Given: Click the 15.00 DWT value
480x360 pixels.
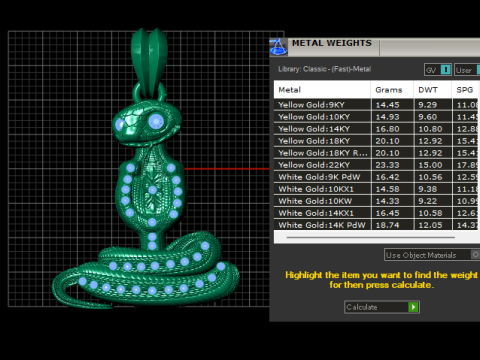Looking at the screenshot, I should point(430,165).
